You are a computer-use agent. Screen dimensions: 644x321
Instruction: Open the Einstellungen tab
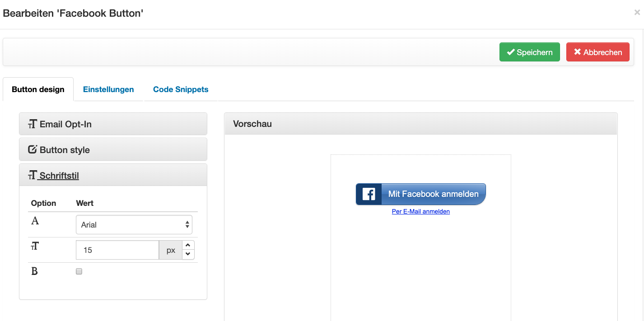pos(108,89)
